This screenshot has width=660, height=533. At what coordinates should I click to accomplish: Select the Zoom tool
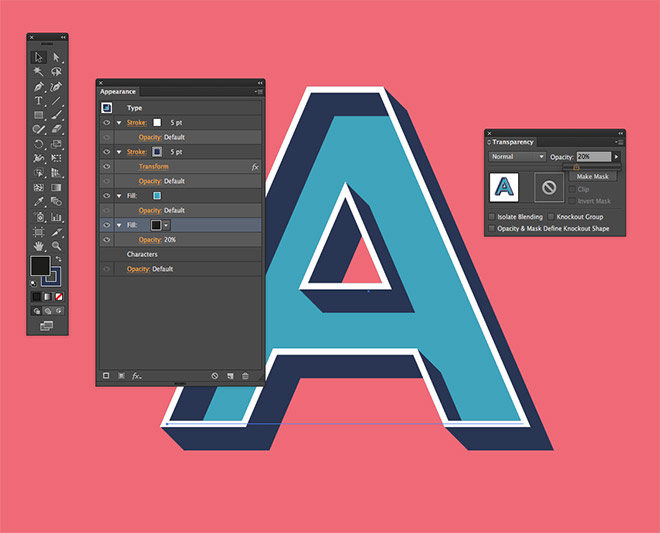(x=56, y=245)
